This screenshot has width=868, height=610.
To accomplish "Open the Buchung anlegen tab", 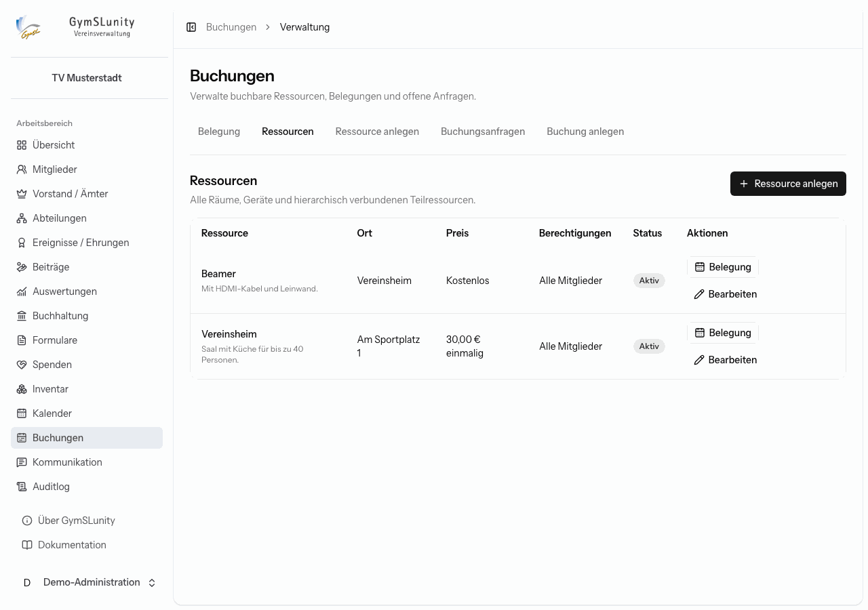I will tap(585, 131).
